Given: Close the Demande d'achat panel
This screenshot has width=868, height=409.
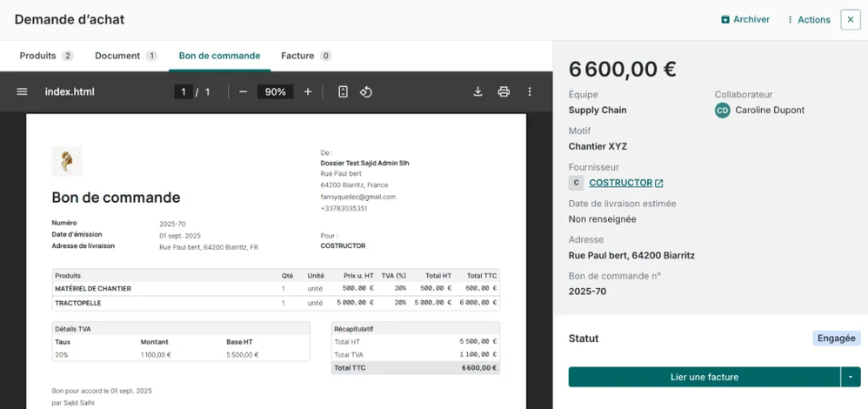Looking at the screenshot, I should (x=851, y=19).
